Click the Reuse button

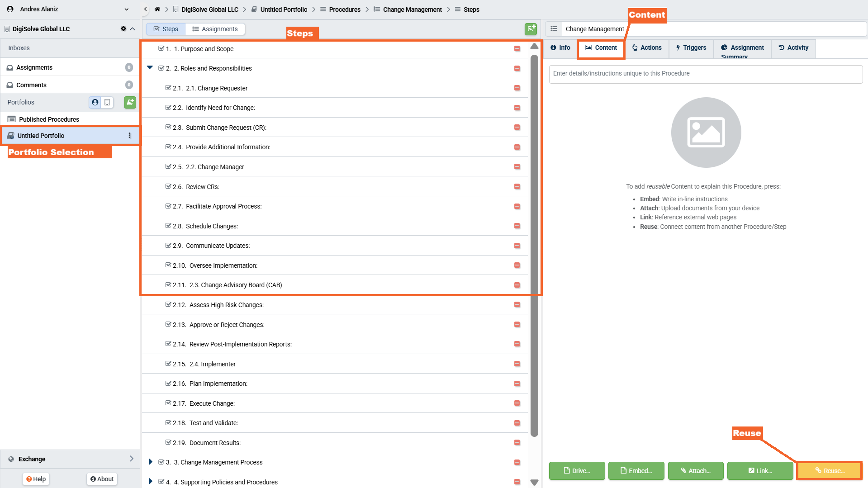click(x=829, y=471)
